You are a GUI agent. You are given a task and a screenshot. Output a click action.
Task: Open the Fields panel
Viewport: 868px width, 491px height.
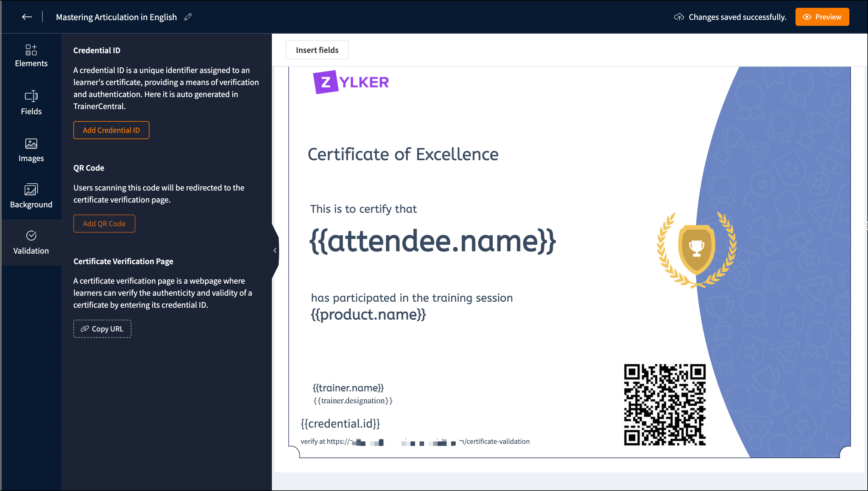(31, 103)
